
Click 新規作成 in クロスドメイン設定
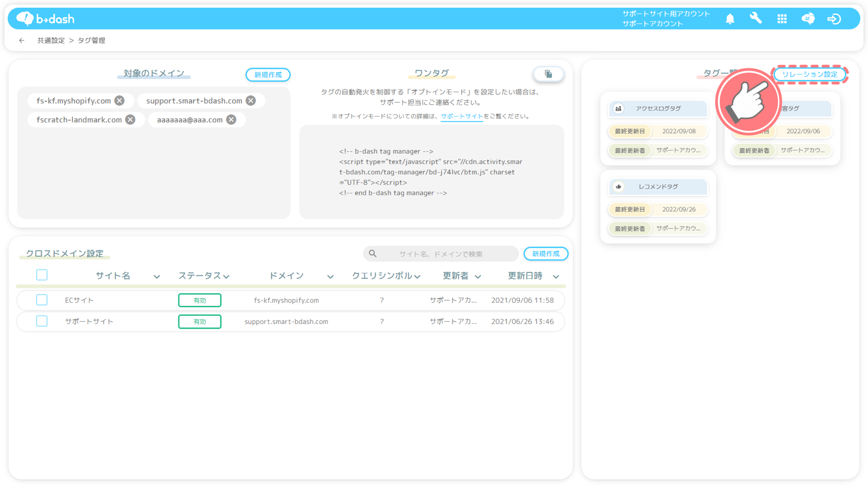pos(546,253)
